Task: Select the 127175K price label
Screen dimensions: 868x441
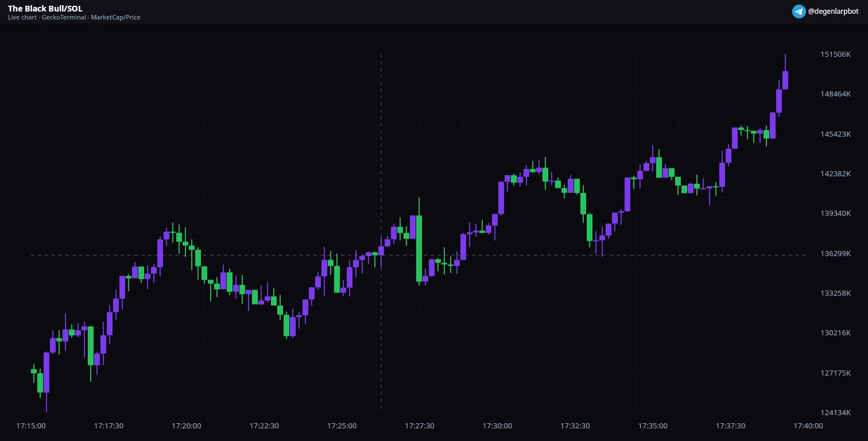Action: [835, 373]
